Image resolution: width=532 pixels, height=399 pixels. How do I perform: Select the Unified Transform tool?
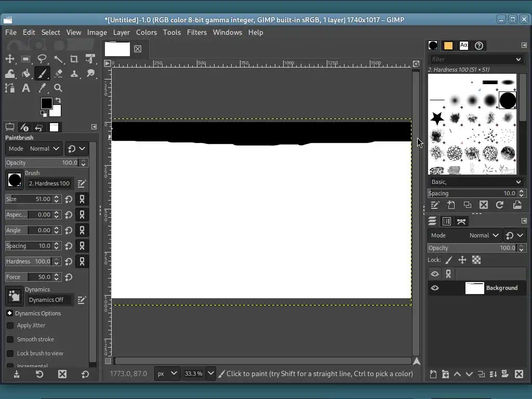click(90, 59)
